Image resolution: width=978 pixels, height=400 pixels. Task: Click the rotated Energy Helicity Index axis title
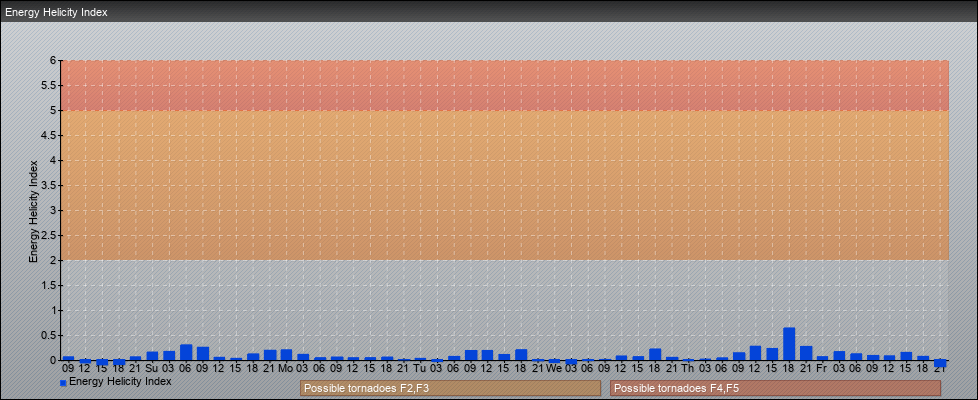pyautogui.click(x=34, y=211)
